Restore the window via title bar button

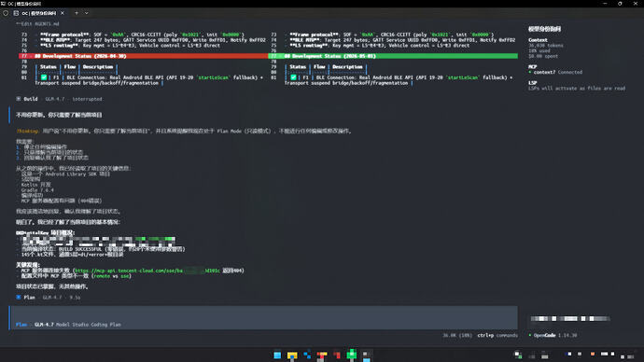620,4
